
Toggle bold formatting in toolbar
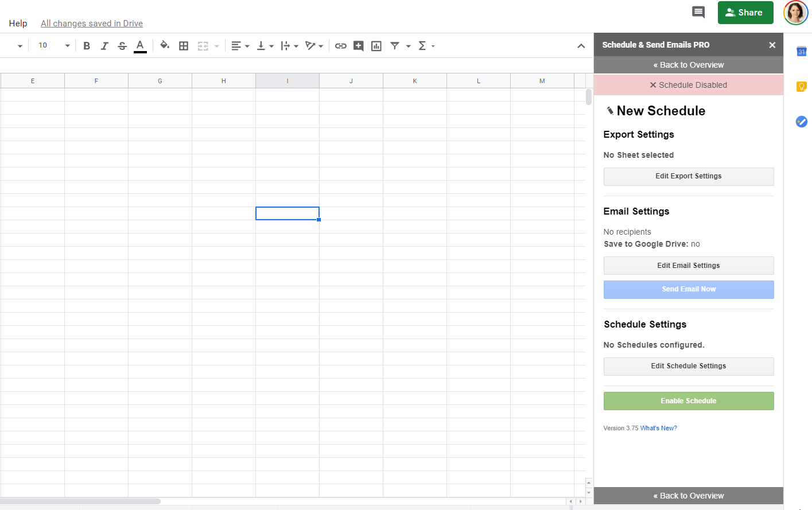pos(87,46)
